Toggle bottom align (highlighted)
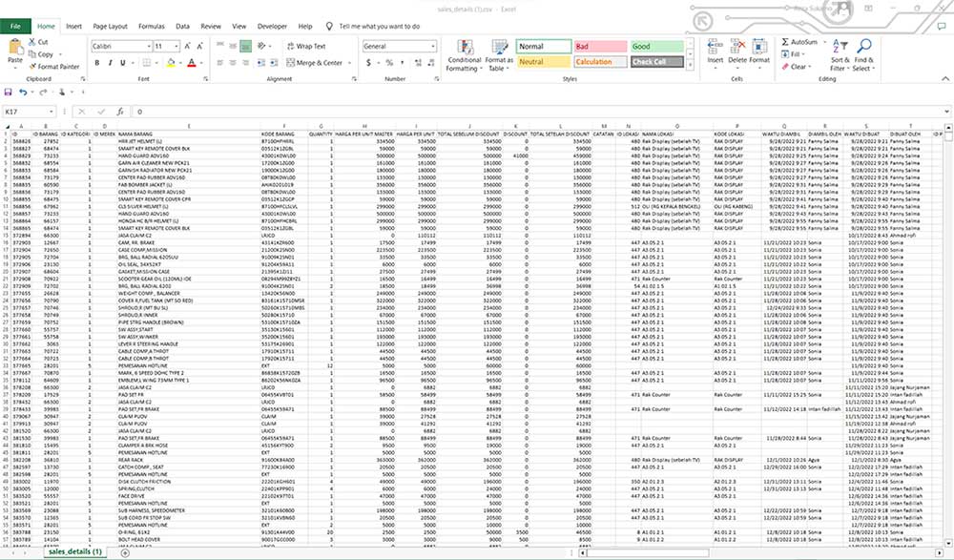Screen dimensions: 954x560 coord(246,46)
